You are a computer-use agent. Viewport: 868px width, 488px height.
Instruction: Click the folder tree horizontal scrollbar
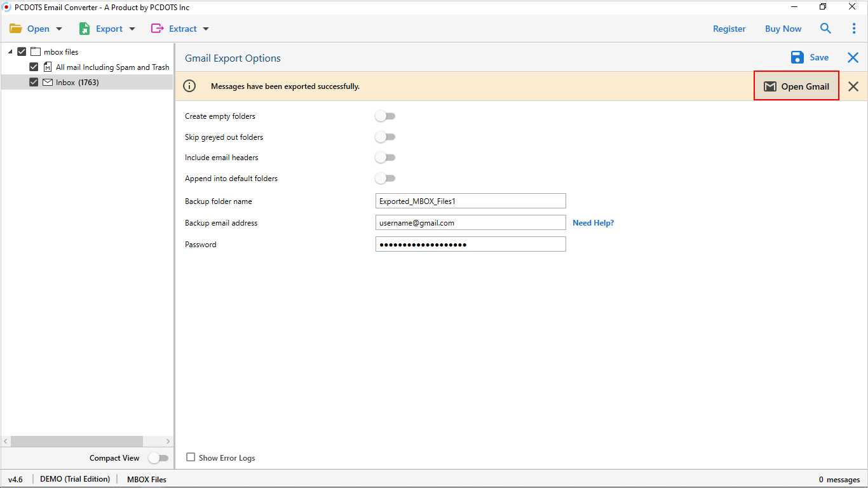[x=77, y=441]
